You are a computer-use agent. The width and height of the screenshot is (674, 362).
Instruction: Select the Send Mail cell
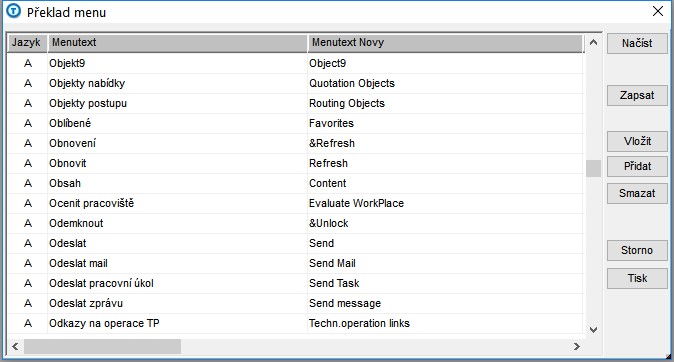pyautogui.click(x=445, y=263)
